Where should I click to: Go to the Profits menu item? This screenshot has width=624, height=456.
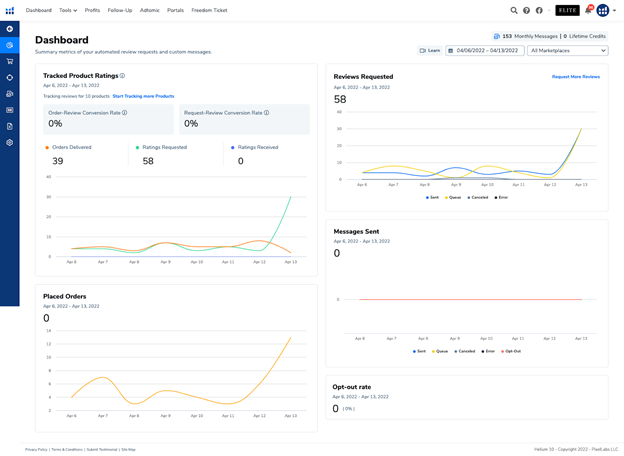92,10
